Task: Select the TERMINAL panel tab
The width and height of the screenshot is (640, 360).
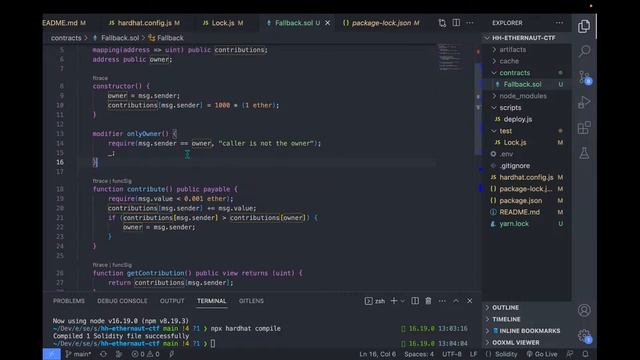Action: 211,301
